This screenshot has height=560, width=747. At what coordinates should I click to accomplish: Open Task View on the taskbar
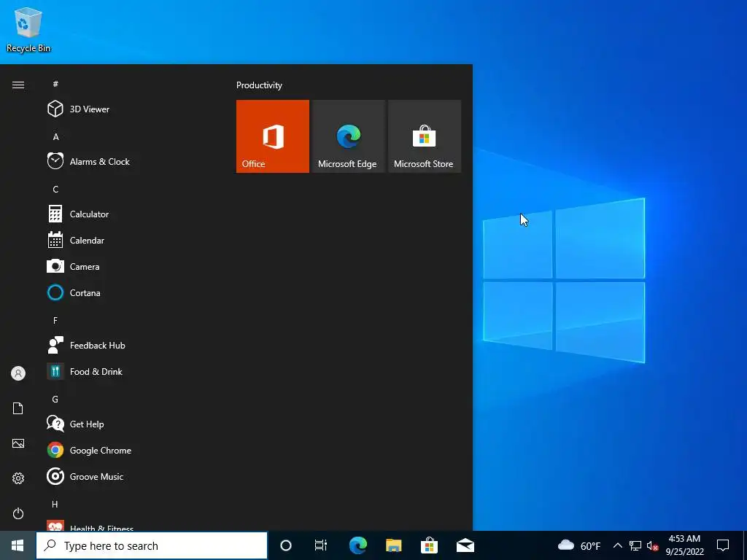coord(321,545)
